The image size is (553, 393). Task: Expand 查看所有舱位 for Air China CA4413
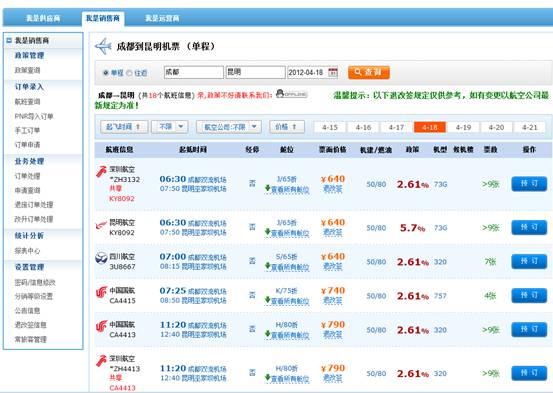(x=287, y=335)
